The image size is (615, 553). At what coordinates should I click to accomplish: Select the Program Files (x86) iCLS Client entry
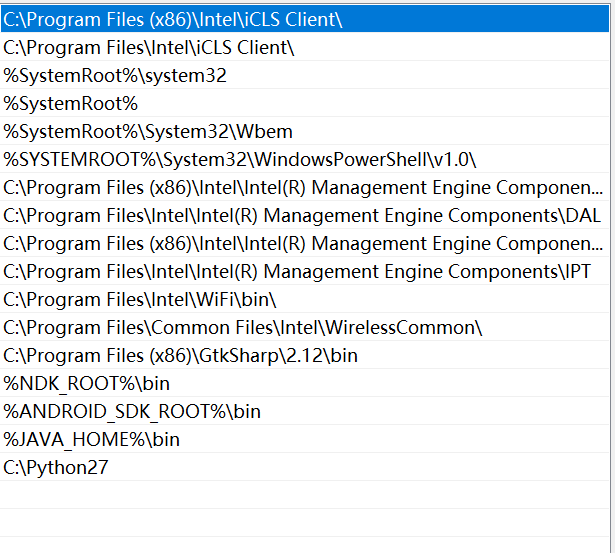click(173, 19)
